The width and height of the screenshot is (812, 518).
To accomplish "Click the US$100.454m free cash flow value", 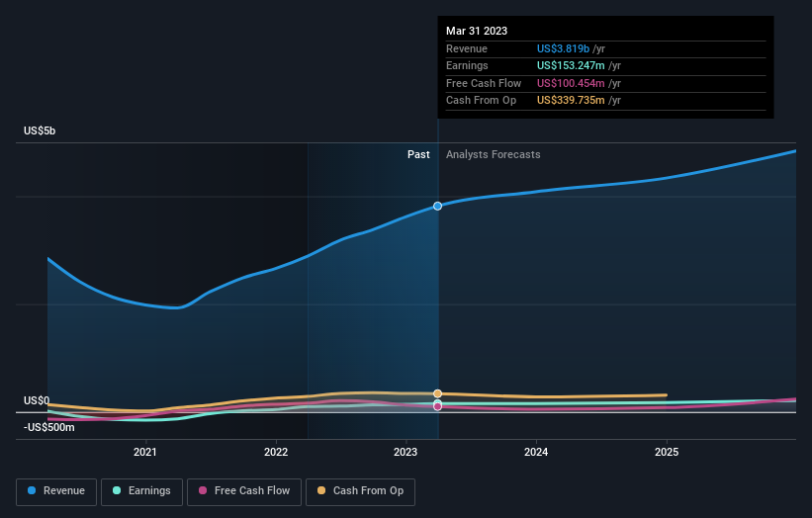I will coord(571,83).
